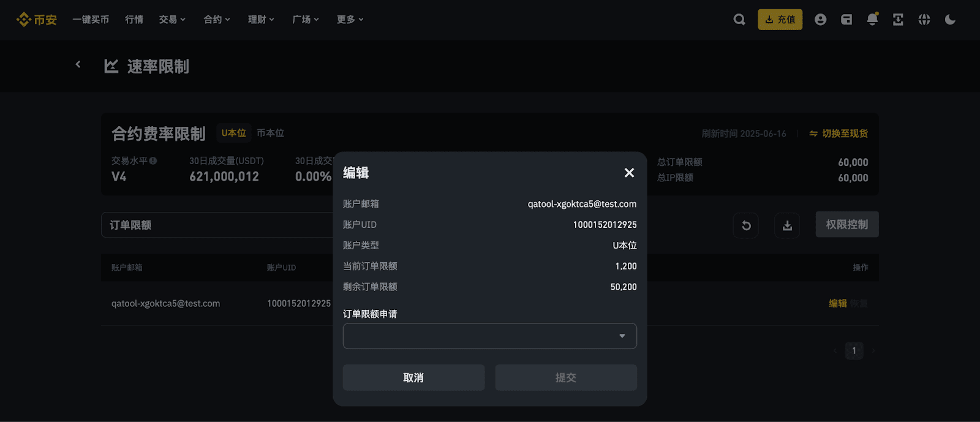The image size is (980, 422).
Task: Click the 权限控制 button
Action: (x=847, y=225)
